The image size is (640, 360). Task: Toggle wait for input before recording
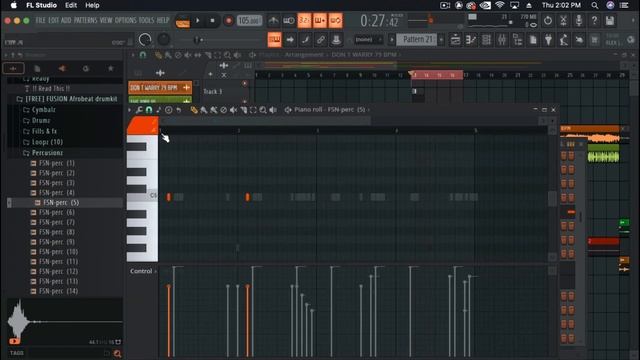coord(289,20)
